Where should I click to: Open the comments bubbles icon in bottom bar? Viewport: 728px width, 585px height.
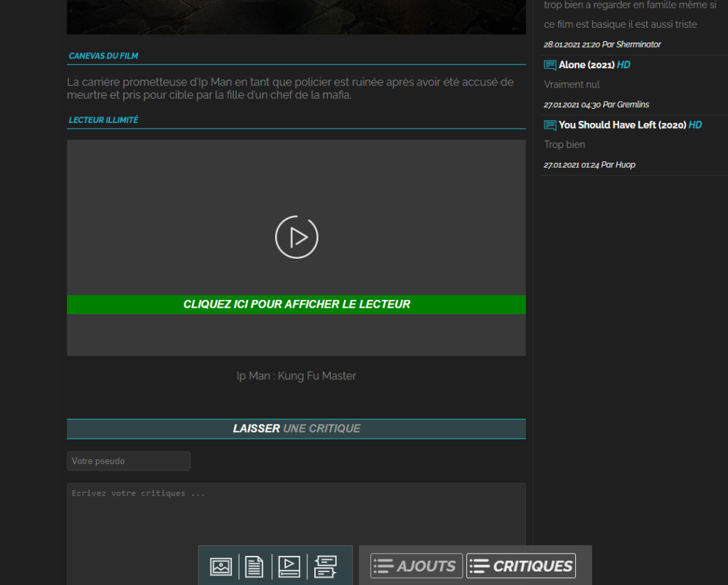[325, 567]
